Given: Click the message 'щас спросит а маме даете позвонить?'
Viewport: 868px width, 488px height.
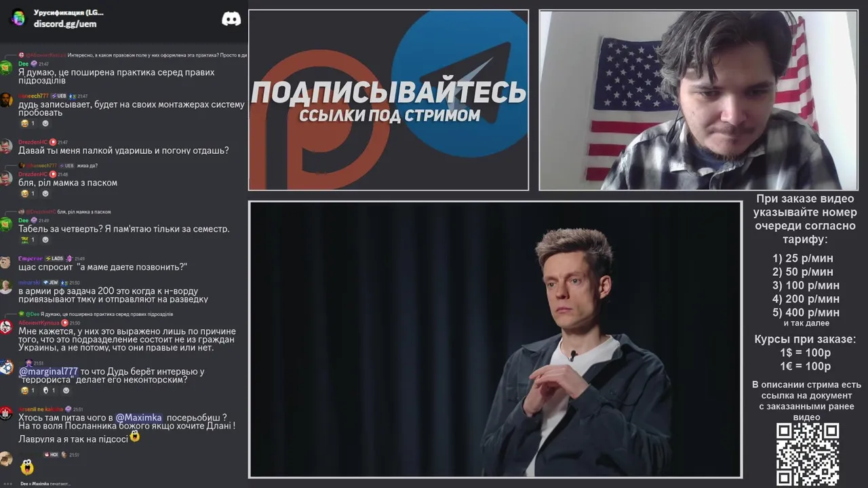Looking at the screenshot, I should pyautogui.click(x=102, y=267).
